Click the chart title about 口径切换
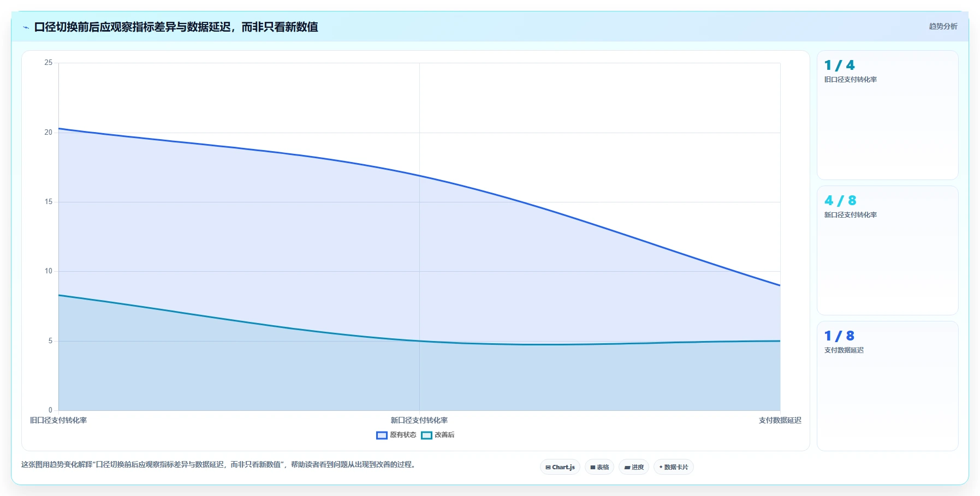The image size is (980, 496). tap(176, 27)
